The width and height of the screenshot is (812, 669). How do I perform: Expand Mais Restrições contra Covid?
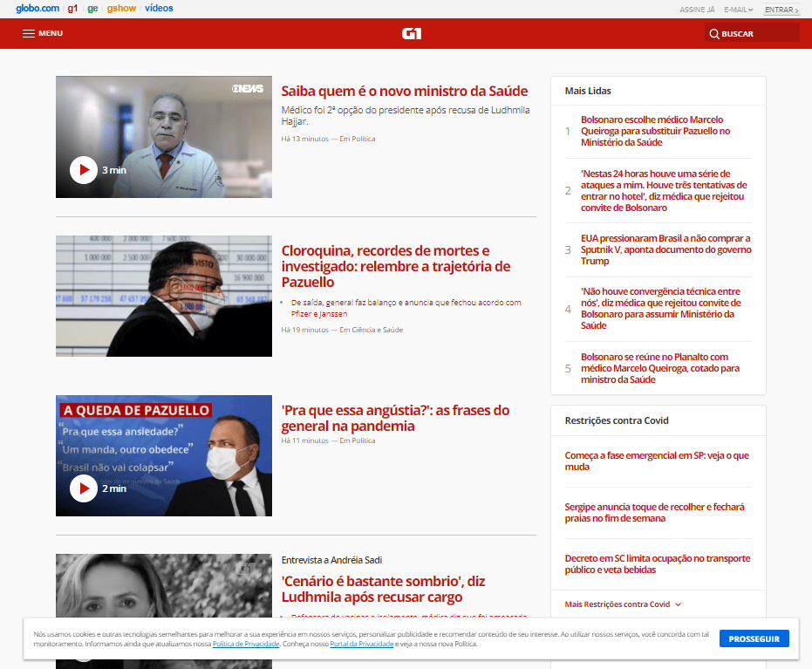[x=623, y=604]
